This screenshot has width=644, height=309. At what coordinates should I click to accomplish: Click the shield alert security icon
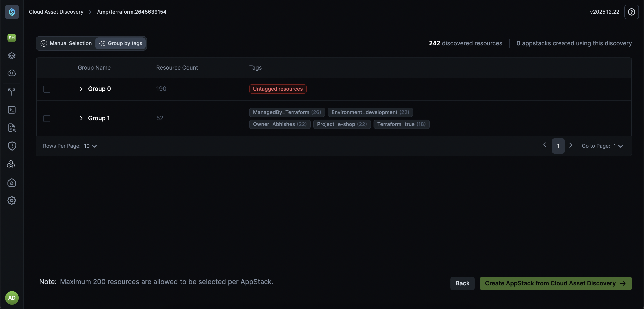(12, 146)
